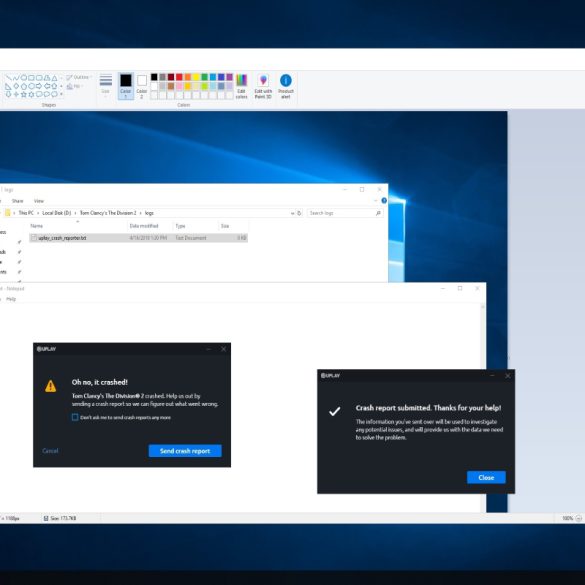This screenshot has height=585, width=585.
Task: Pick the Rounded rectangle shape
Action: coord(39,78)
